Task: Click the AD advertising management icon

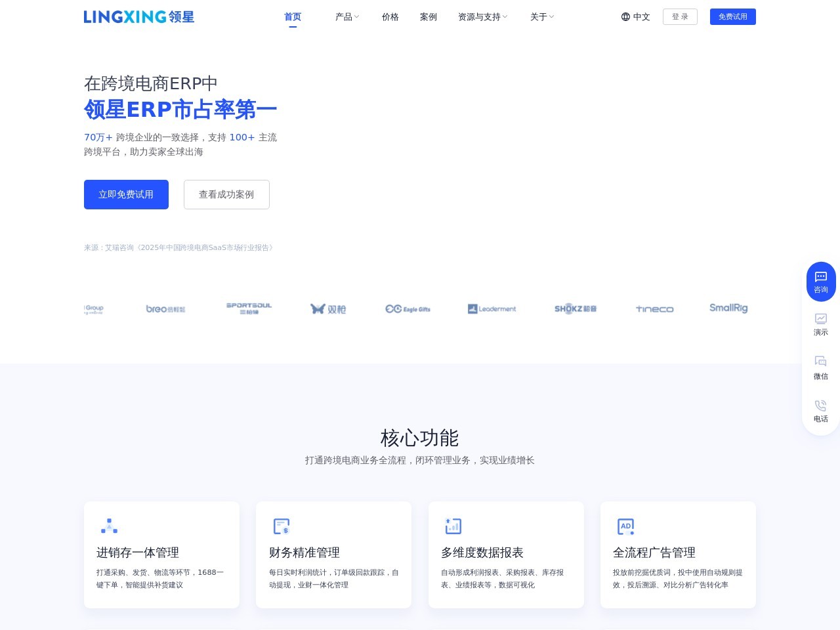Action: pyautogui.click(x=626, y=526)
